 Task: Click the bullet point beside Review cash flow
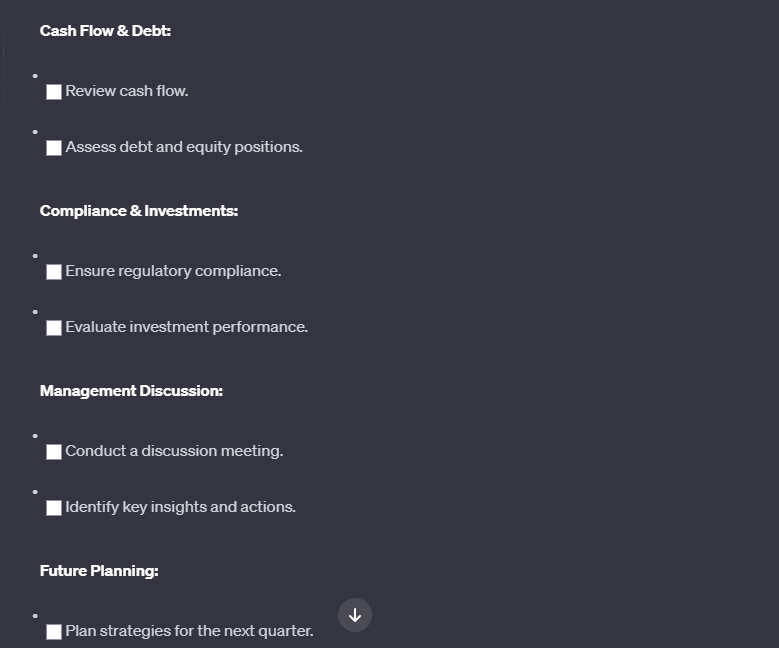point(35,76)
